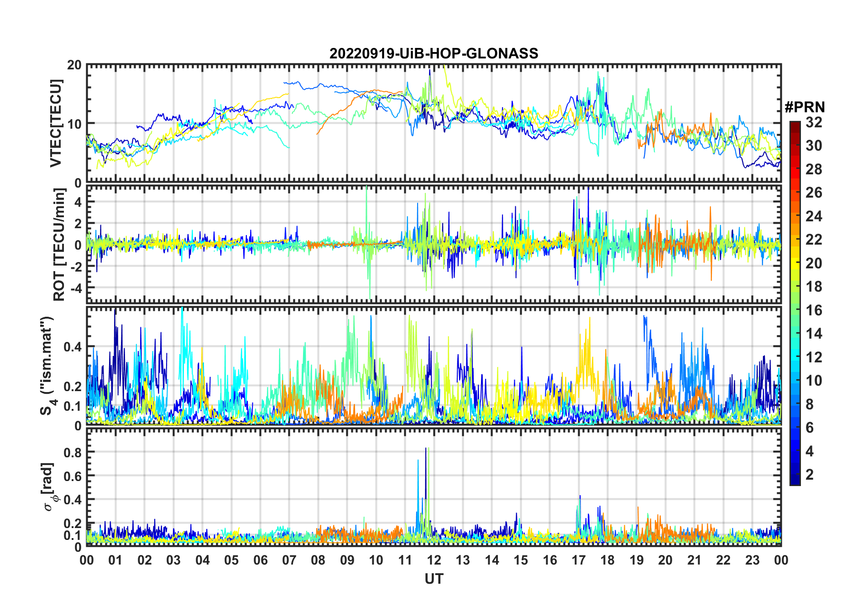Image resolution: width=868 pixels, height=607 pixels.
Task: Pick the dark blue colorbar region near 2
Action: click(x=795, y=475)
